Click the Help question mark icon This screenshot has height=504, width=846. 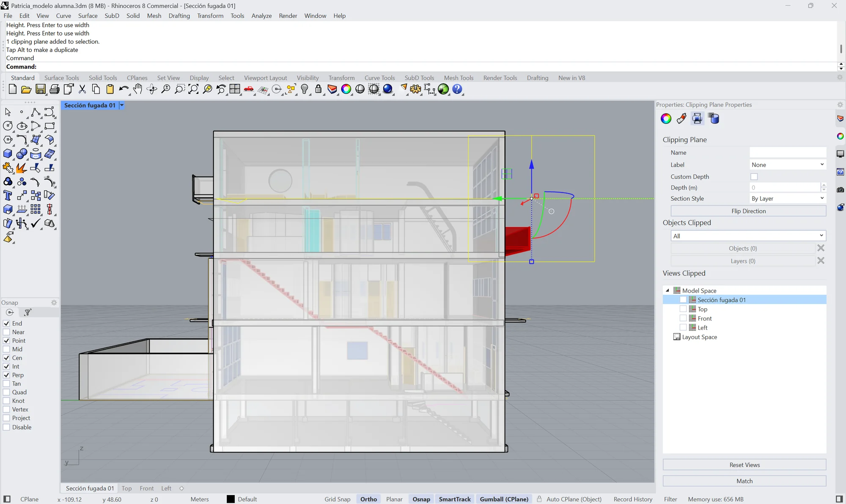457,89
